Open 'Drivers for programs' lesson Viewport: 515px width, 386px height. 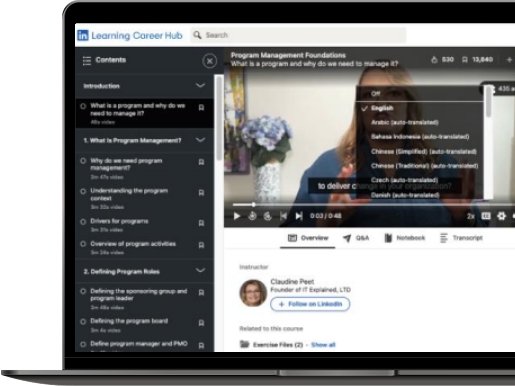click(119, 221)
